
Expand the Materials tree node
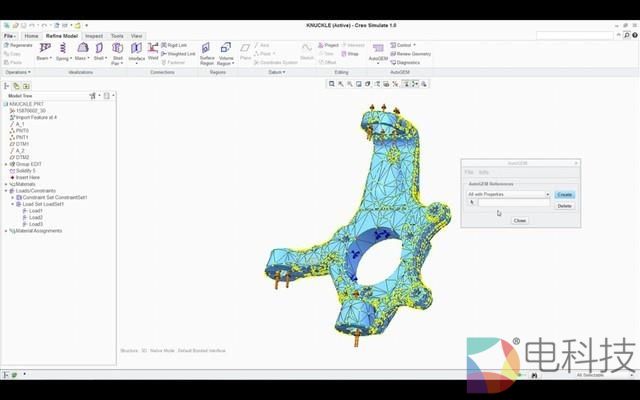pyautogui.click(x=4, y=184)
